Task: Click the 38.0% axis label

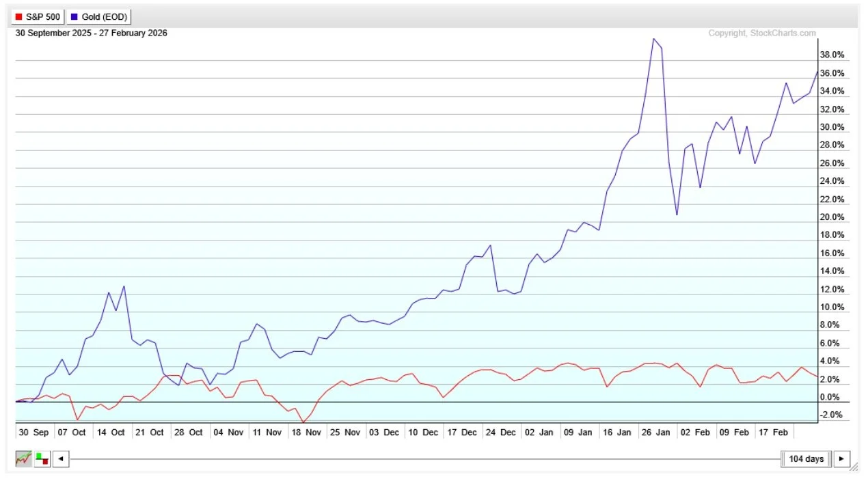Action: pyautogui.click(x=832, y=55)
